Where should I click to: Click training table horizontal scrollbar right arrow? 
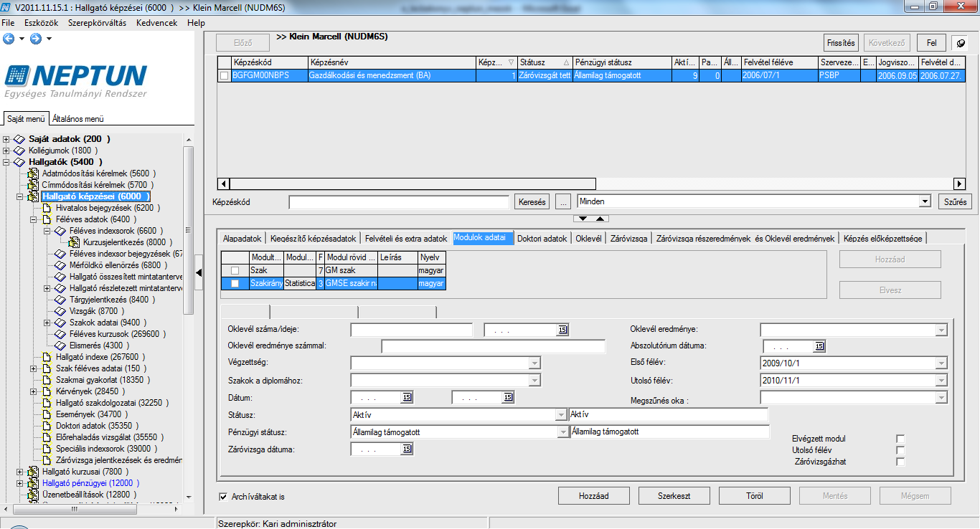click(x=960, y=184)
